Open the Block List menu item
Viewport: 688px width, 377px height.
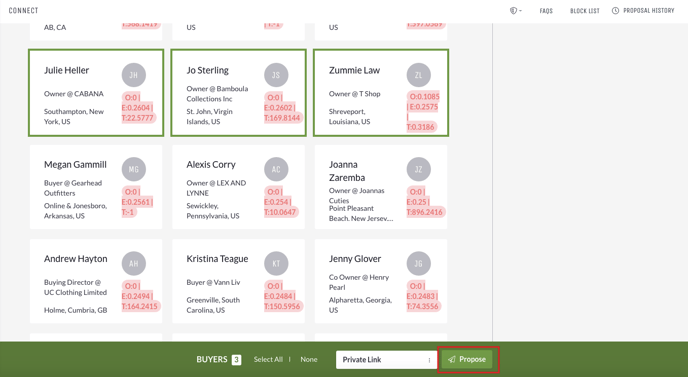(x=584, y=11)
